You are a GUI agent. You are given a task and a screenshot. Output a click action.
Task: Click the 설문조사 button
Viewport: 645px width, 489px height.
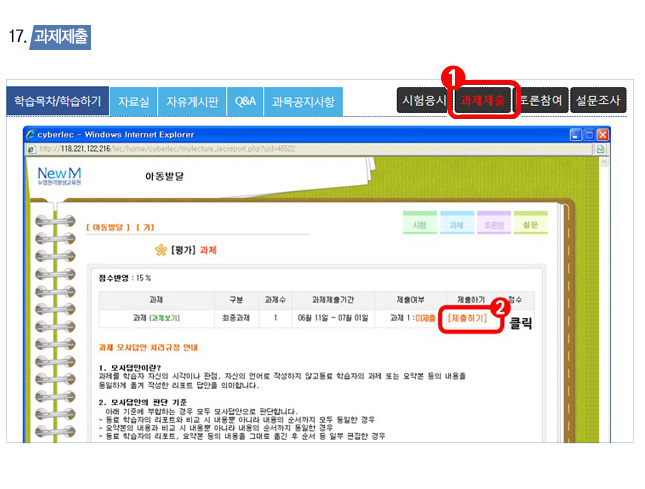(599, 100)
